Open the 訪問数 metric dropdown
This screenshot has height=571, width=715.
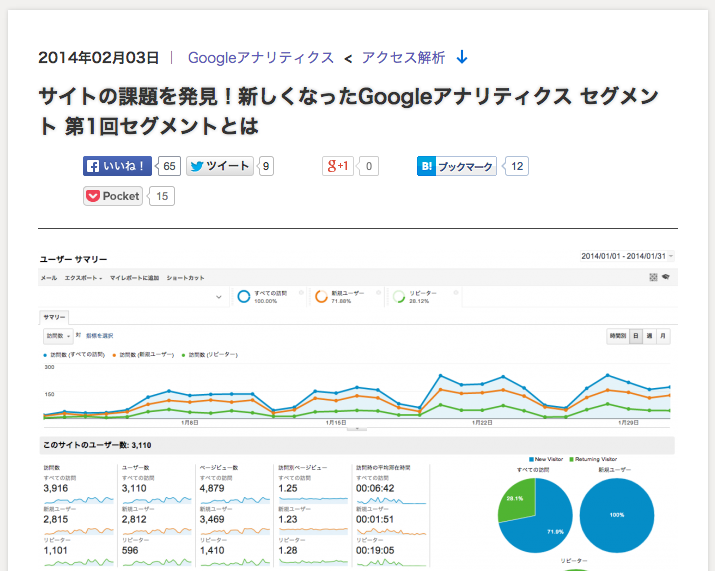[58, 336]
